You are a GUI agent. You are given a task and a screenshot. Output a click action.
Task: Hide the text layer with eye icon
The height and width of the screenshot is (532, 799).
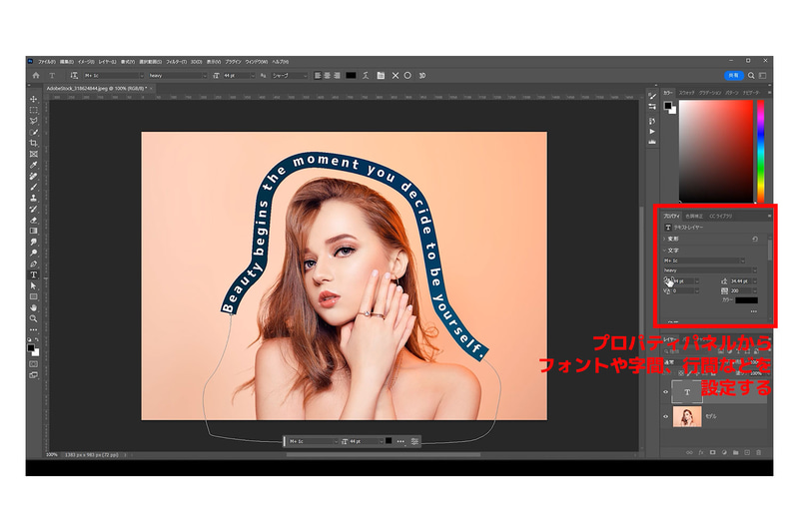665,392
